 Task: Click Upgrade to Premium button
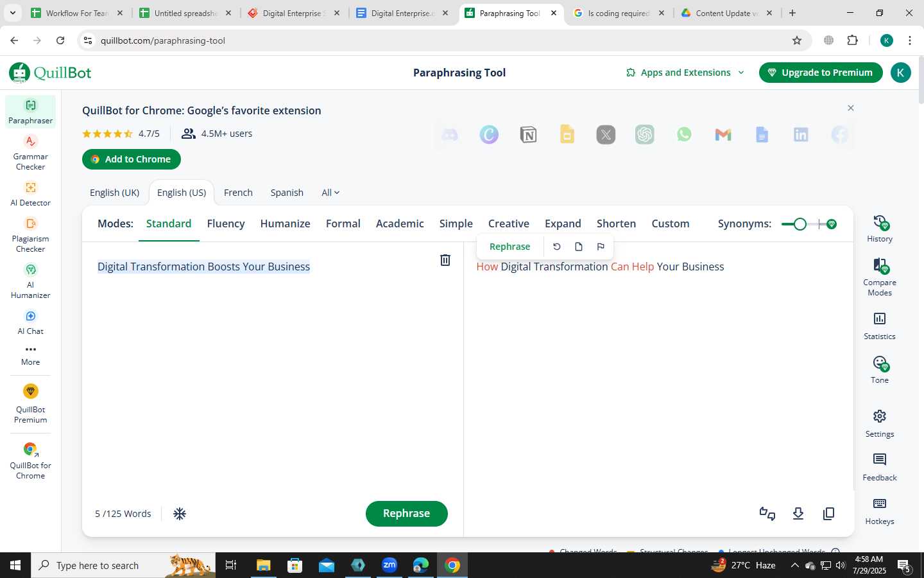820,73
